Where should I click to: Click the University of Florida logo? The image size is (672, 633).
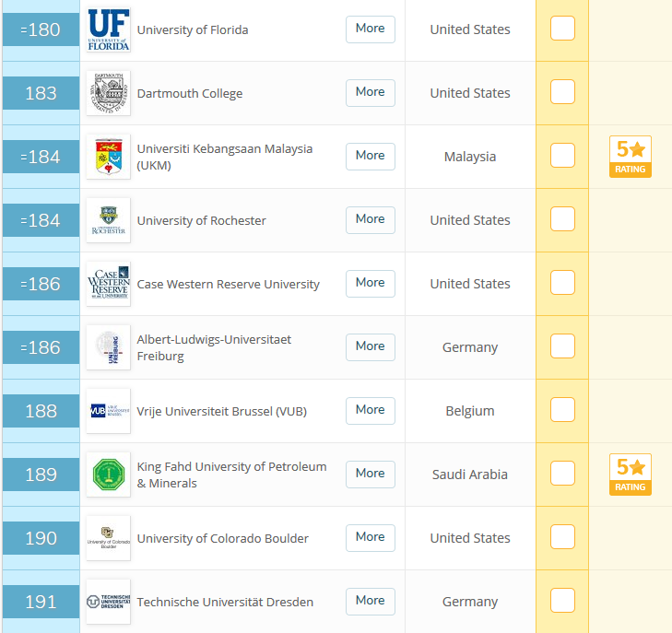108,29
